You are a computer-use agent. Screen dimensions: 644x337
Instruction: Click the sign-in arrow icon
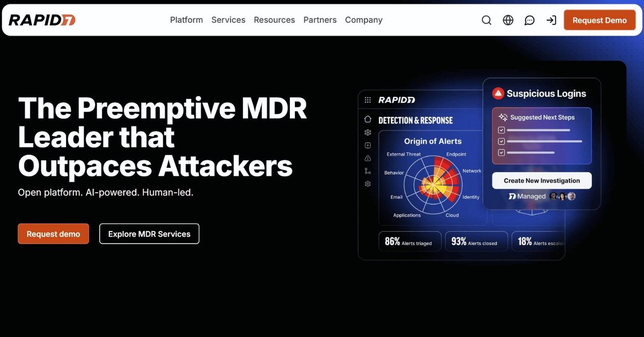(551, 20)
